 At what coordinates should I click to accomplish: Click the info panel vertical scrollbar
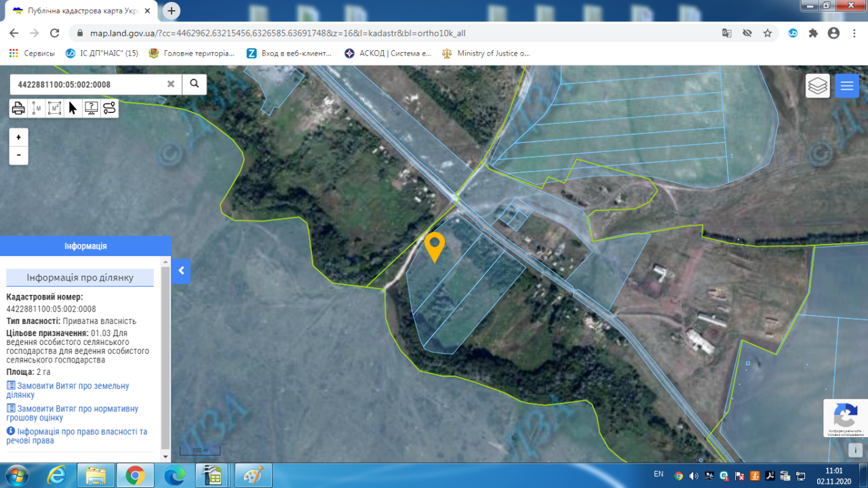[165, 359]
